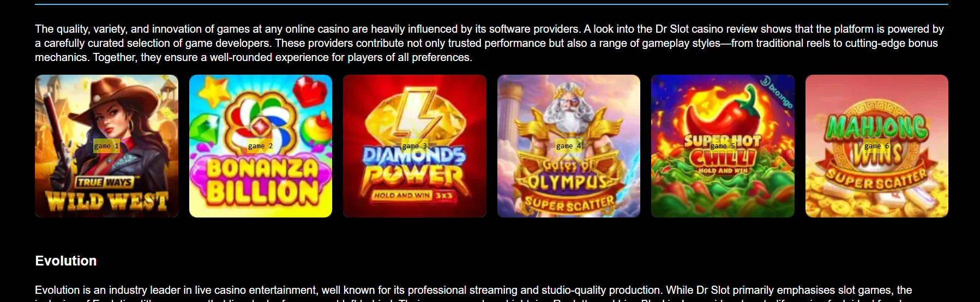Image resolution: width=980 pixels, height=302 pixels.
Task: Click the 'game 1' overlay label
Action: click(106, 146)
